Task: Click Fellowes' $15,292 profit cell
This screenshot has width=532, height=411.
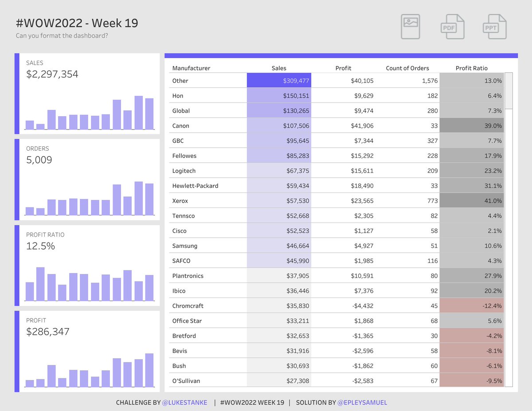Action: [343, 156]
